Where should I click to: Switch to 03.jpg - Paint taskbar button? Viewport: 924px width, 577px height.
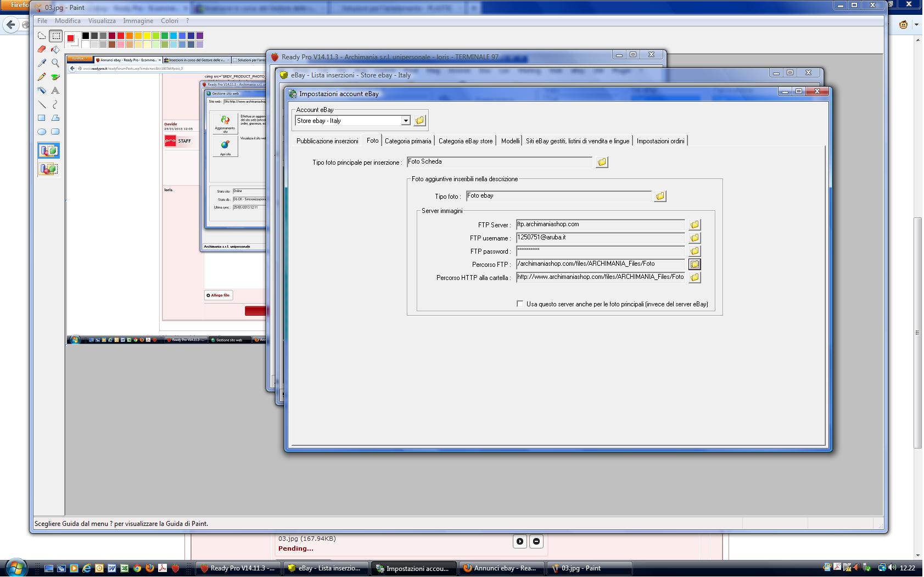pyautogui.click(x=589, y=568)
